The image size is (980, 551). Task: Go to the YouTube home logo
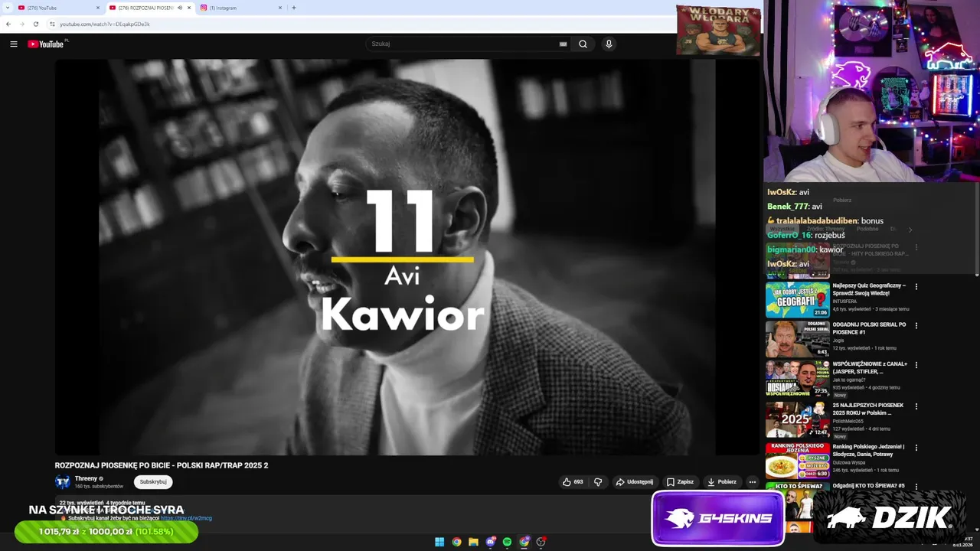coord(46,44)
